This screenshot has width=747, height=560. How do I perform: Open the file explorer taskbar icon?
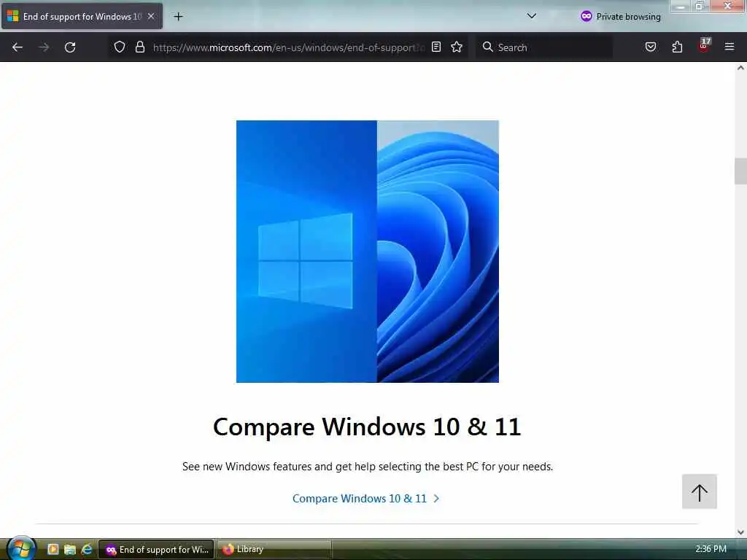(x=69, y=549)
